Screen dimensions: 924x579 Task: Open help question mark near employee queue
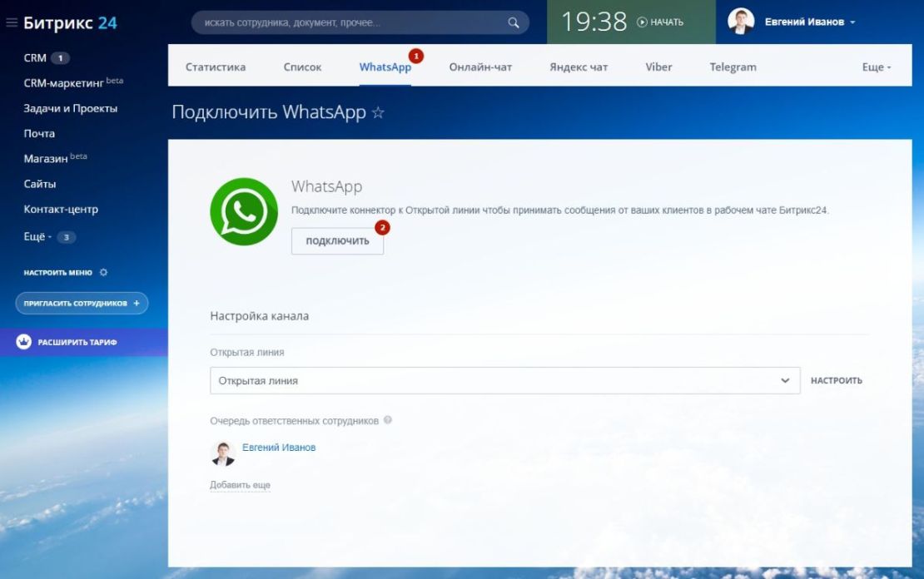click(x=387, y=420)
